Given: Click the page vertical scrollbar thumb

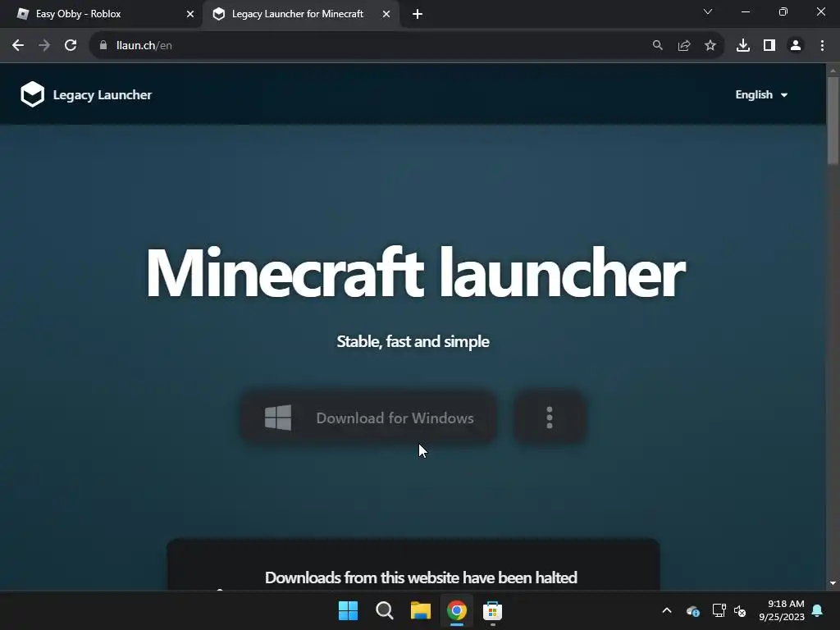Looking at the screenshot, I should [833, 121].
